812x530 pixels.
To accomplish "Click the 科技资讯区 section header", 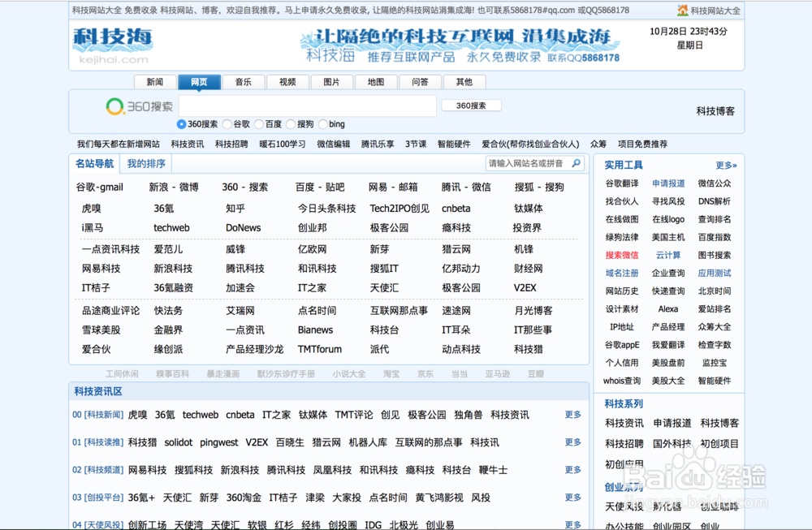I will (x=98, y=391).
